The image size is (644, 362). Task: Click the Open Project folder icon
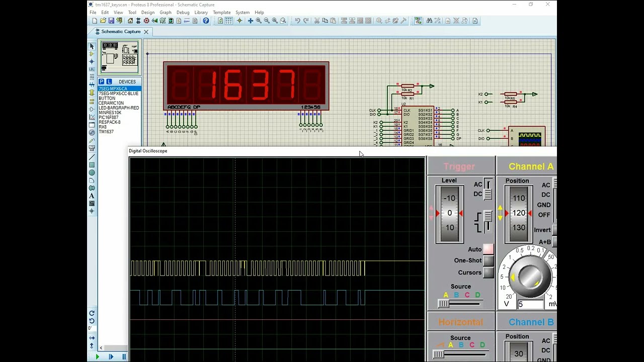103,21
